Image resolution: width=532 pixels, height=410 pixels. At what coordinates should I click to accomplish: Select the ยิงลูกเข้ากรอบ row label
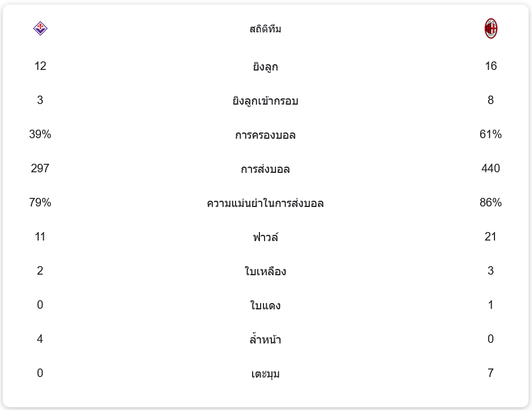(265, 101)
